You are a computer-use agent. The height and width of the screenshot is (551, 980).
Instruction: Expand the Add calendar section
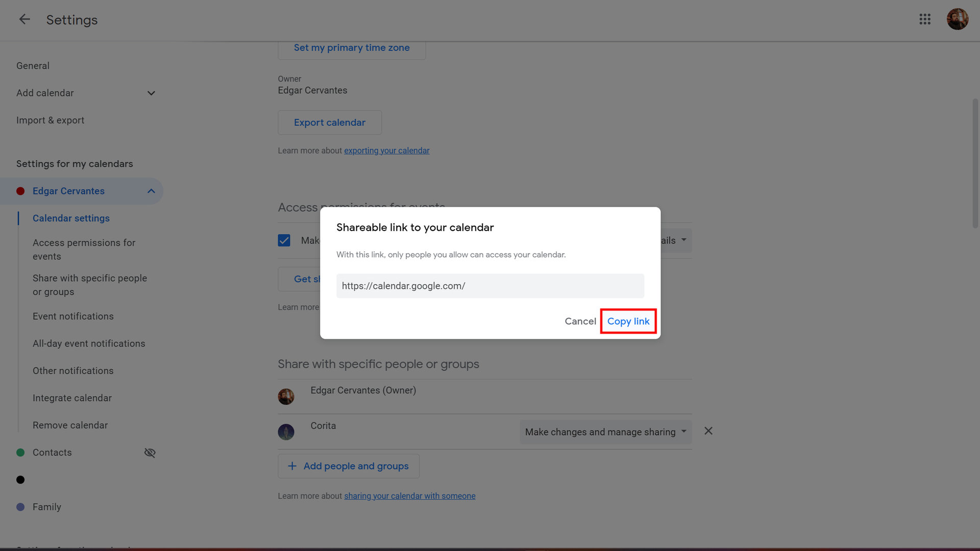[151, 93]
